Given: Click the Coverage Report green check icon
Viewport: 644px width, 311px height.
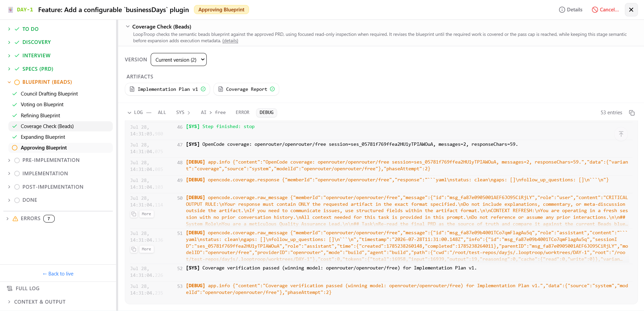Looking at the screenshot, I should click(272, 89).
